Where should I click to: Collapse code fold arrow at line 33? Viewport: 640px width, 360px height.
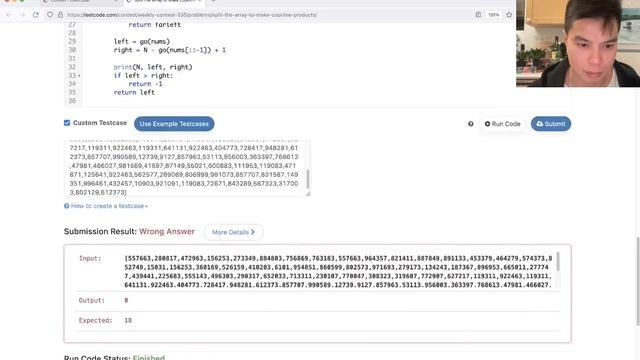[x=79, y=76]
